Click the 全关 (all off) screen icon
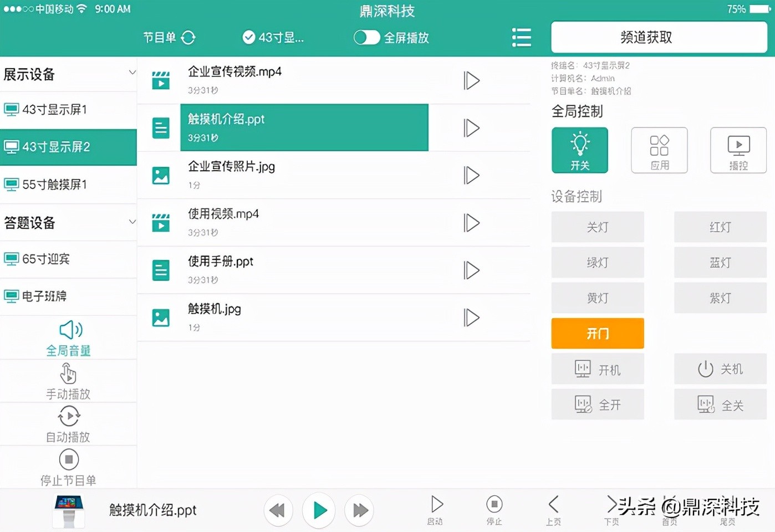Viewport: 775px width, 532px height. [x=720, y=404]
